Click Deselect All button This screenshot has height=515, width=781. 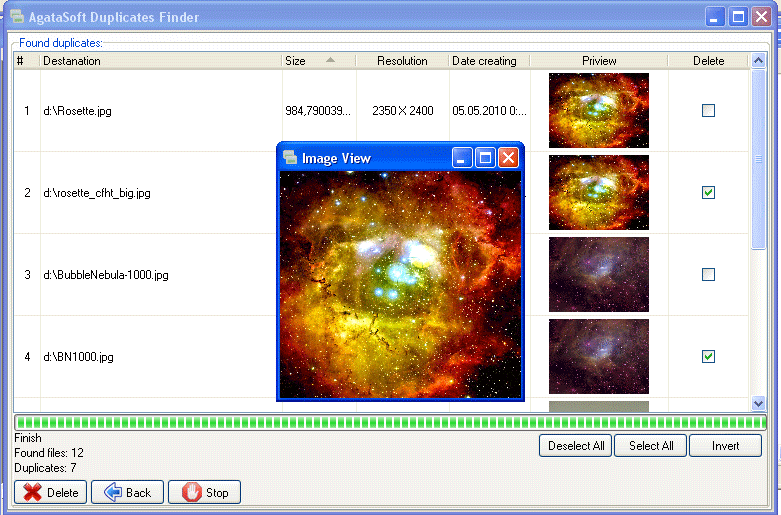[x=576, y=446]
